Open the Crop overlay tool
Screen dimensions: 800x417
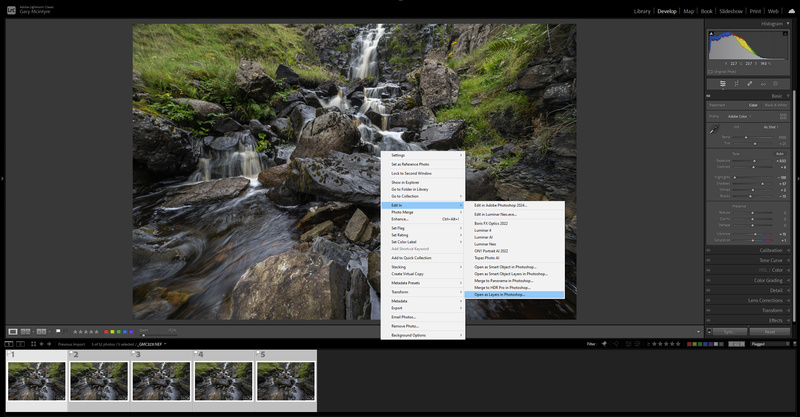point(736,84)
